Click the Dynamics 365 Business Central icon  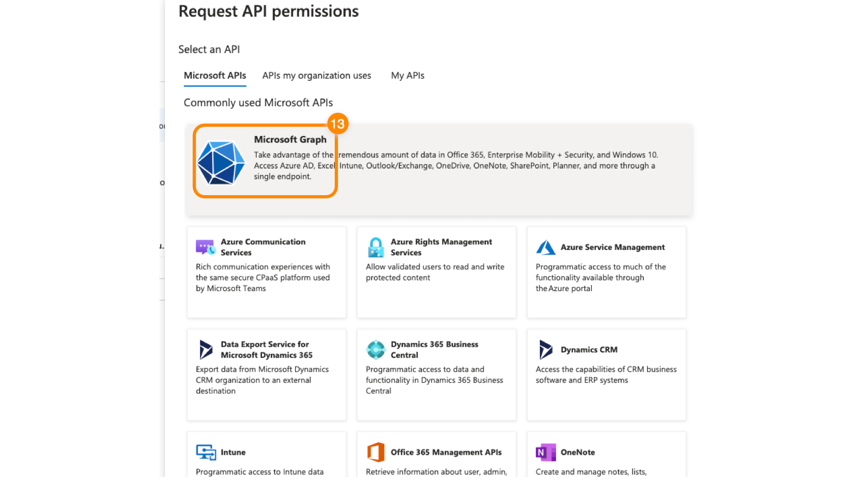(x=375, y=350)
